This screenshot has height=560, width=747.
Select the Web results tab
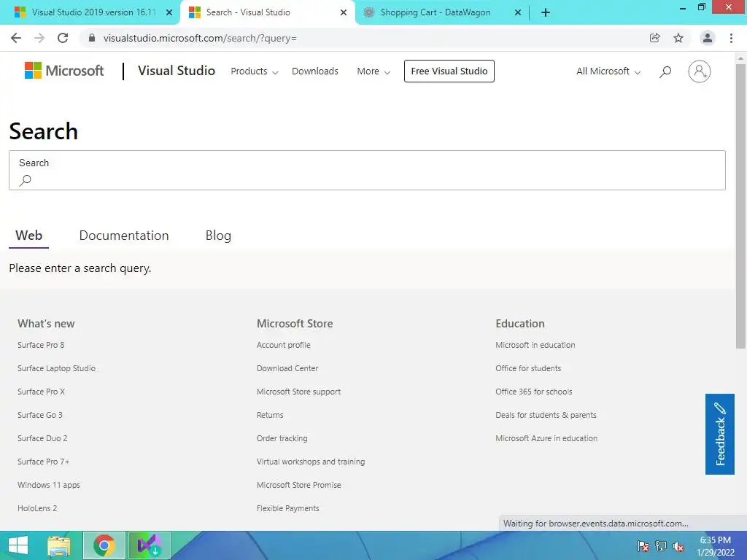28,236
